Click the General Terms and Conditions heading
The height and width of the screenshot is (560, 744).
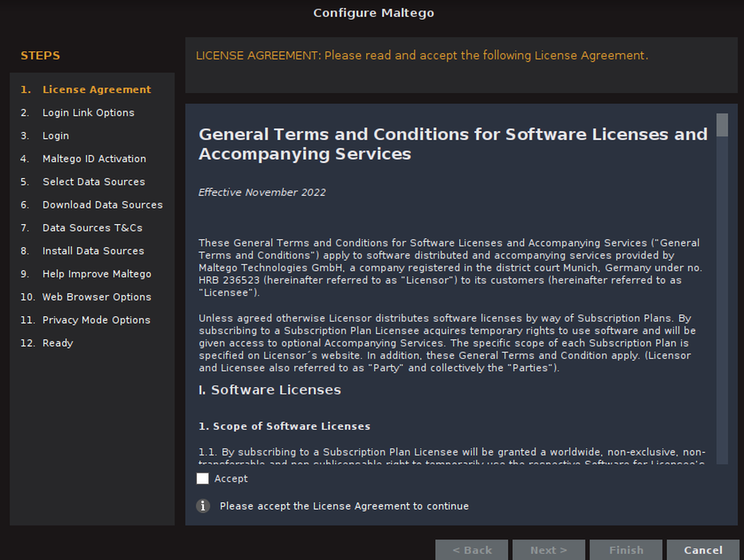point(452,144)
